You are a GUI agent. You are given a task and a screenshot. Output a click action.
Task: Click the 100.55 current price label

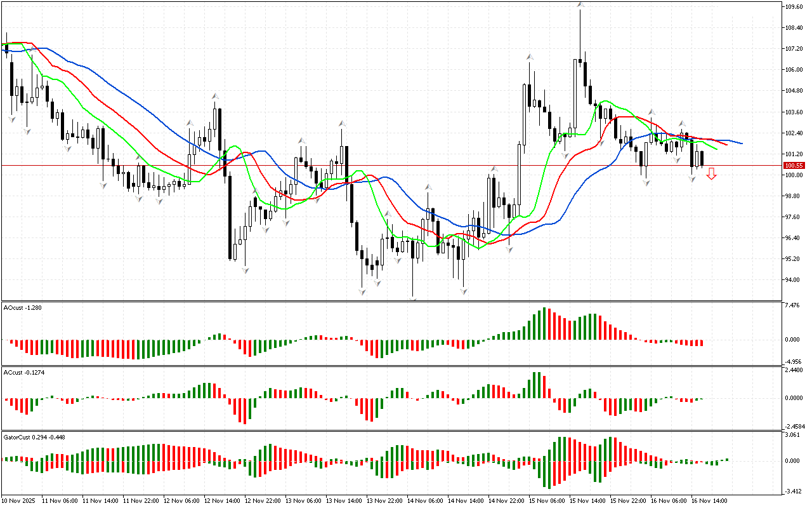point(794,165)
